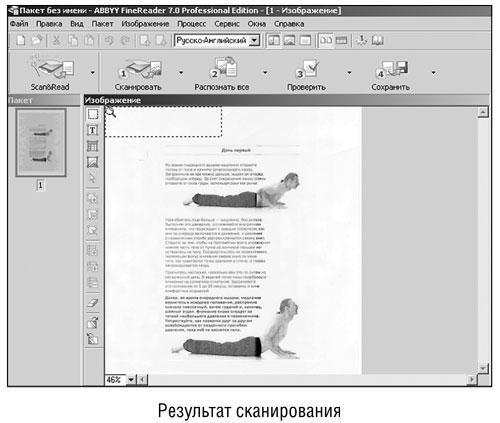Click page 1 thumbnail in Пакет panel
Viewport: 500px width, 423px height.
41,143
